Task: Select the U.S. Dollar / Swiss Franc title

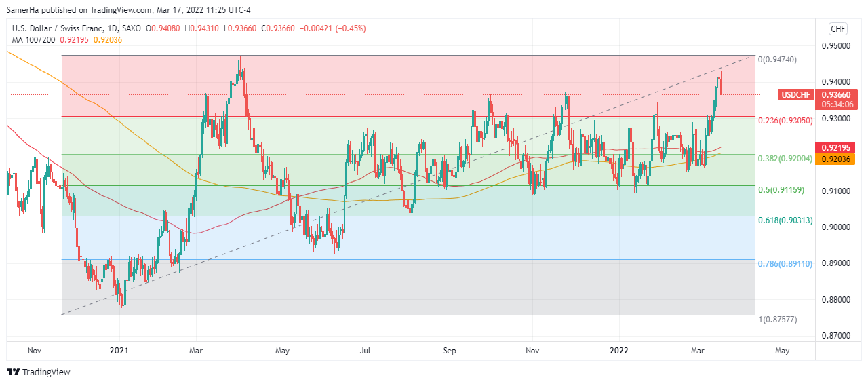Action: [56, 28]
